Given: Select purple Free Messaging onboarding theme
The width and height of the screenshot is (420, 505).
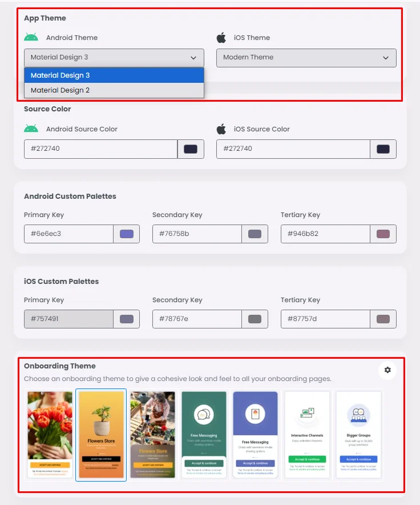Looking at the screenshot, I should (x=255, y=435).
